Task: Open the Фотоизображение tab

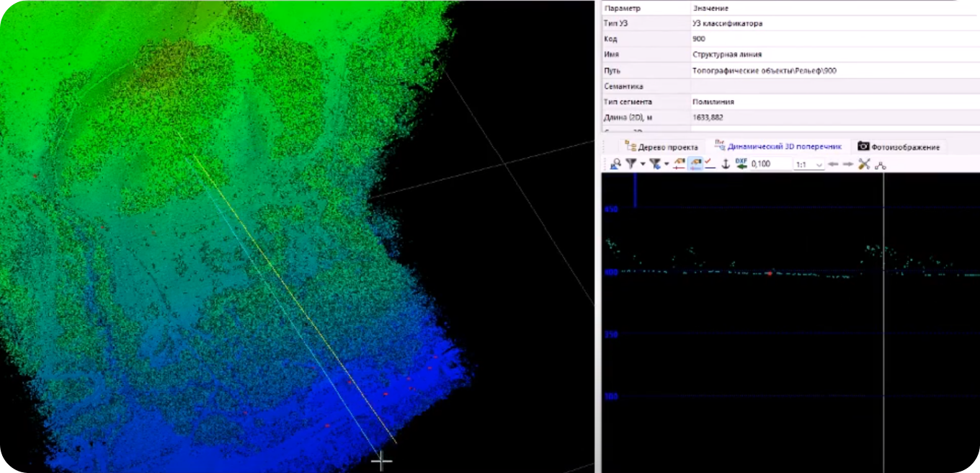Action: point(899,146)
